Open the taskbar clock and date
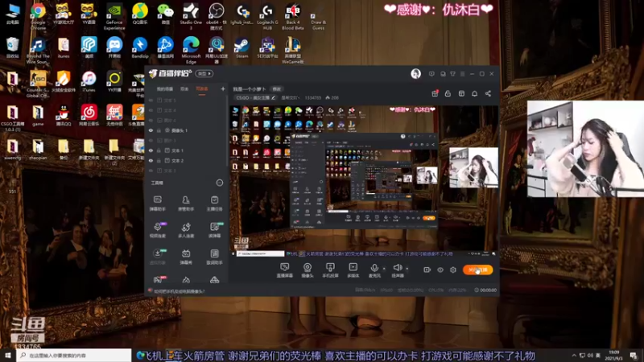This screenshot has height=362, width=644. pyautogui.click(x=614, y=355)
